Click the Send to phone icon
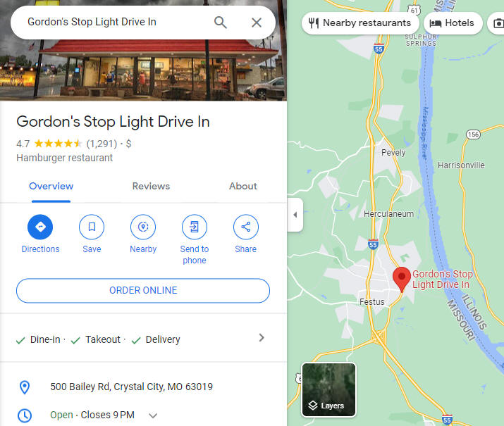Viewport: 504px width, 426px height. (195, 227)
